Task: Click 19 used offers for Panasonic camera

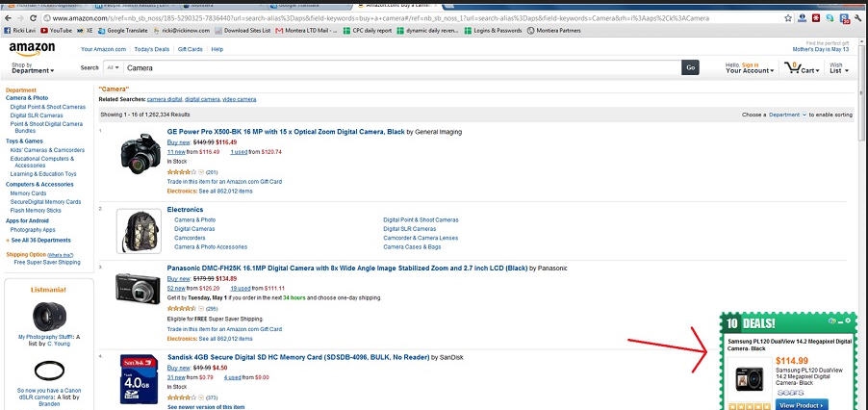Action: (241, 289)
